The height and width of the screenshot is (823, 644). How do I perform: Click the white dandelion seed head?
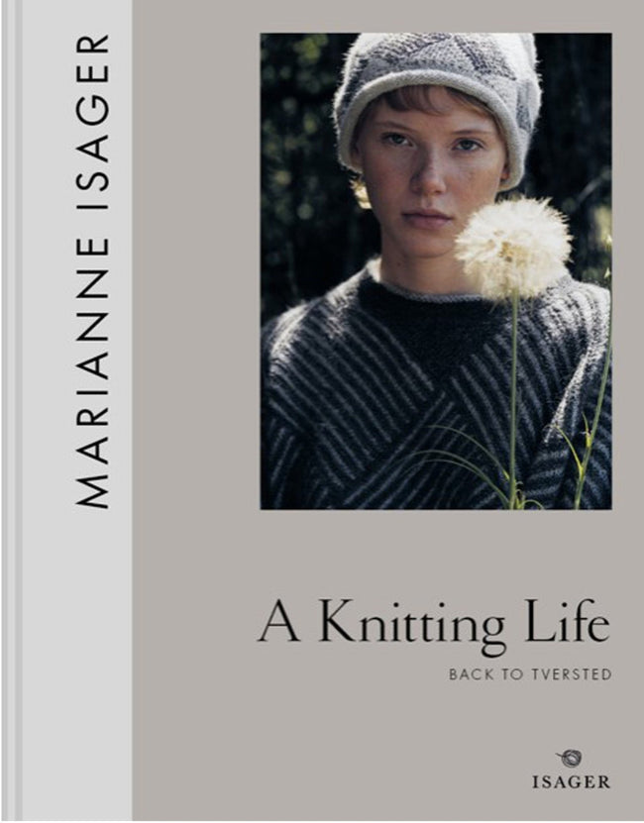513,248
